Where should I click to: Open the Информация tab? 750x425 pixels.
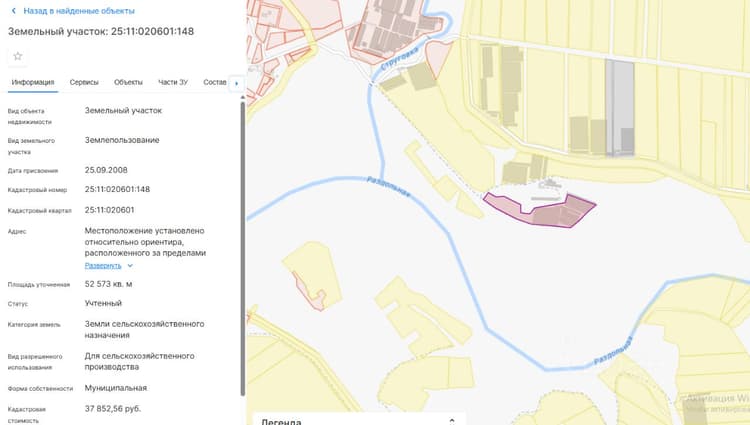click(x=33, y=82)
